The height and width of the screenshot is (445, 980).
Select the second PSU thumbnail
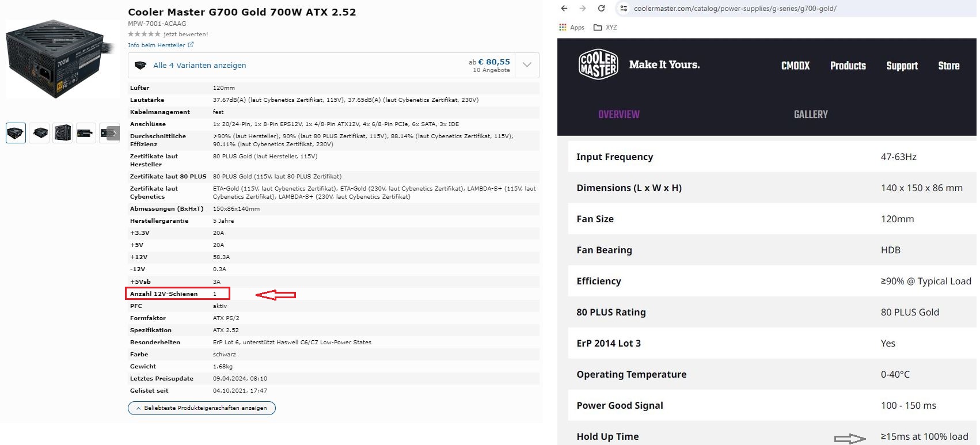coord(39,133)
